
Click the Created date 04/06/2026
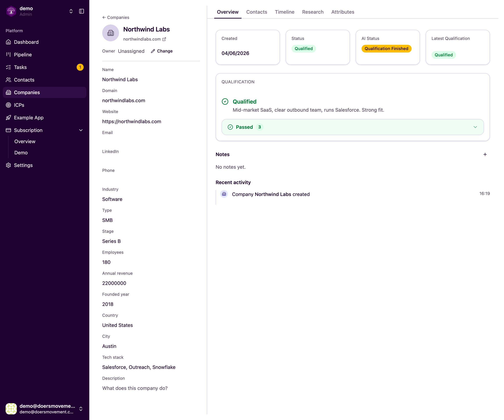click(235, 53)
